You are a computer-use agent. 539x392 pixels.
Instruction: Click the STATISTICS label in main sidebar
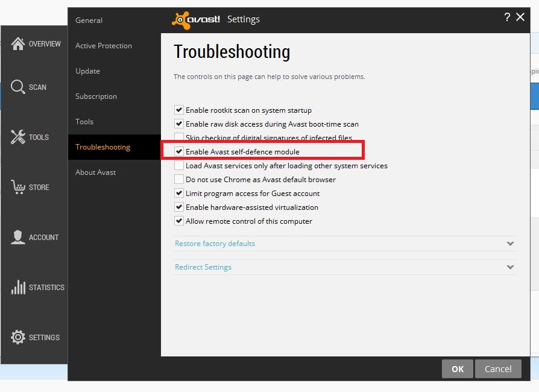pos(46,288)
